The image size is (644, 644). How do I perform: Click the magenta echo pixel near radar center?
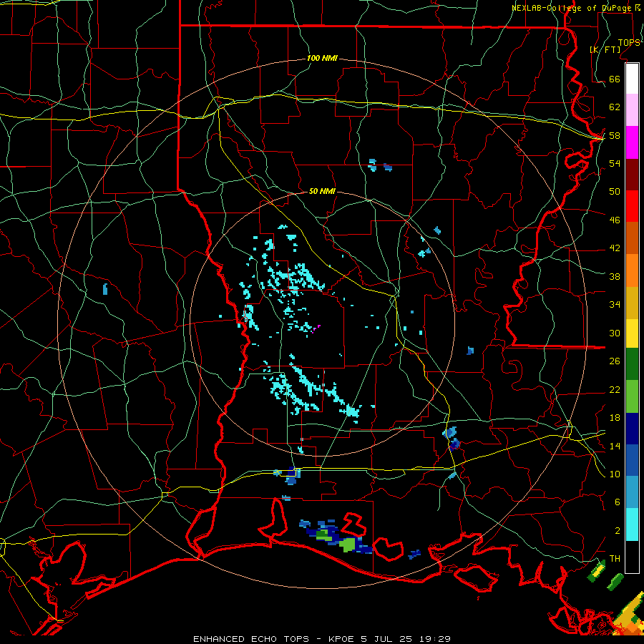(x=316, y=328)
